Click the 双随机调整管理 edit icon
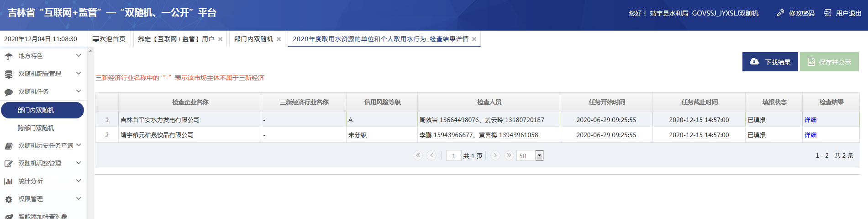 (x=9, y=164)
